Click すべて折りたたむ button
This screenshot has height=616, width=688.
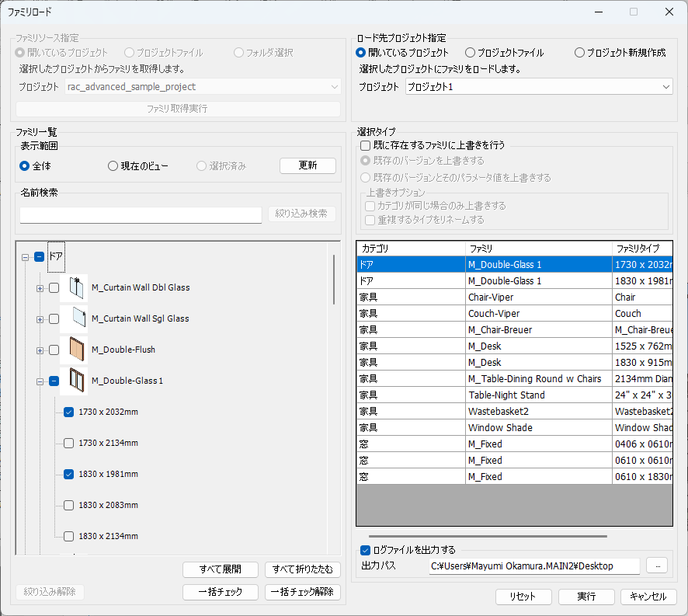point(303,569)
